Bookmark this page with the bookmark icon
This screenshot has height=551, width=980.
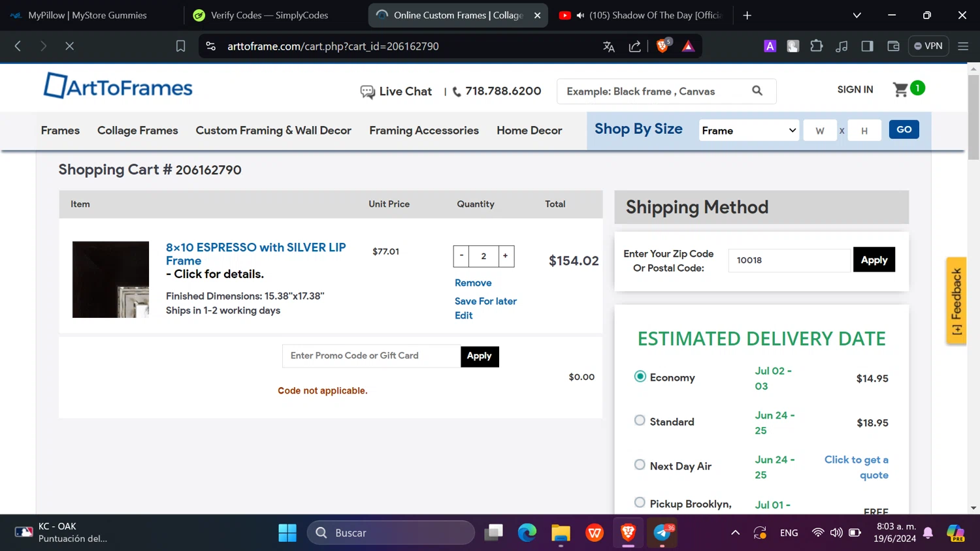point(180,46)
